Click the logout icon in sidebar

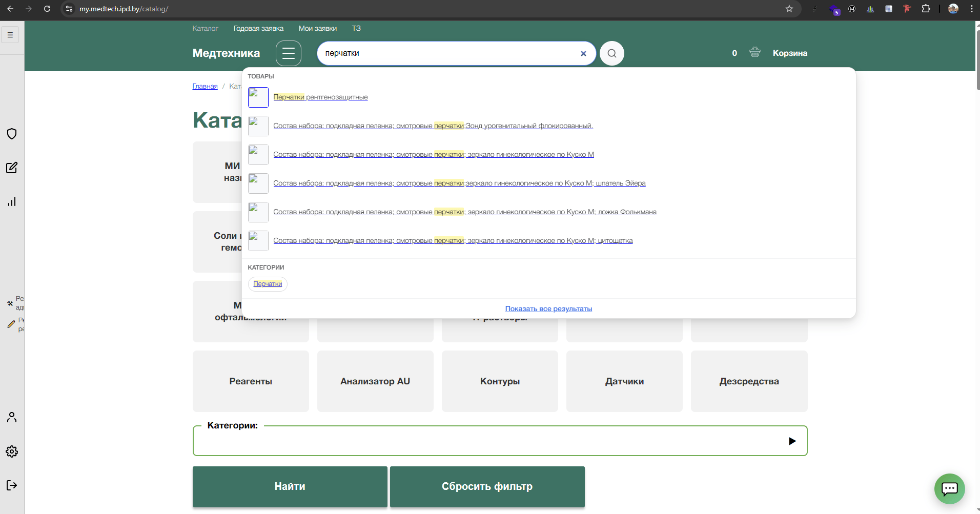tap(12, 485)
